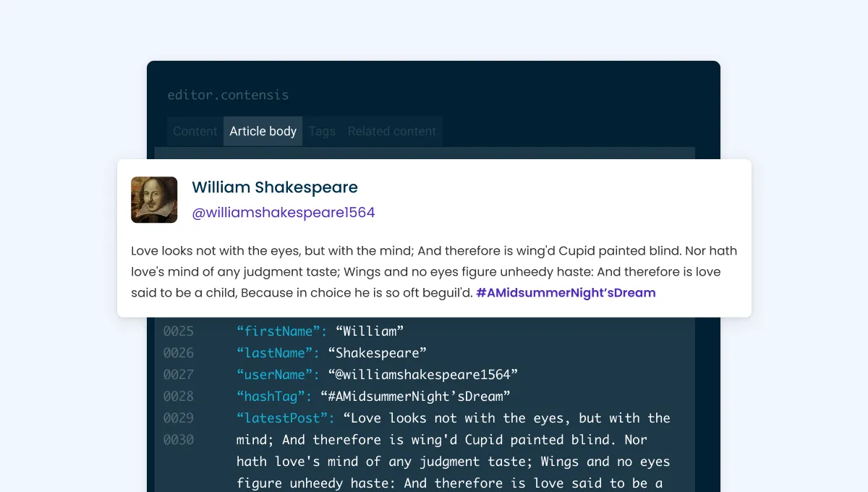Select the Tags tab
This screenshot has width=868, height=492.
coord(322,131)
